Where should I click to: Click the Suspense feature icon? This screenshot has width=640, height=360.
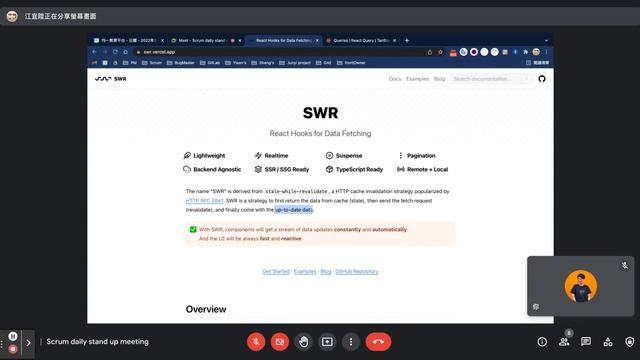pos(329,156)
